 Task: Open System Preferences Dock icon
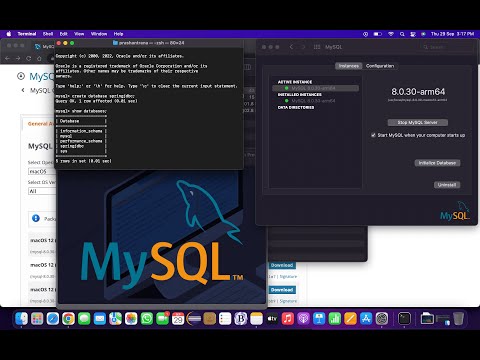click(382, 319)
